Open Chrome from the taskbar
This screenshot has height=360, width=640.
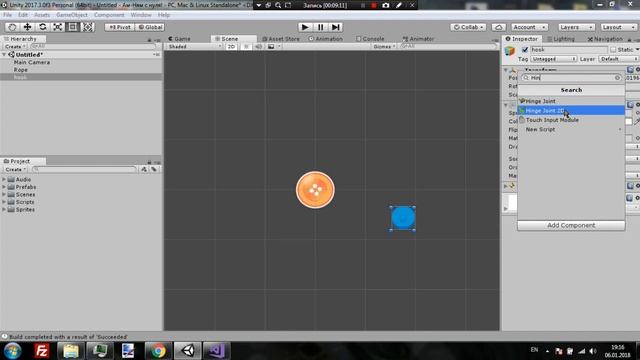point(158,351)
